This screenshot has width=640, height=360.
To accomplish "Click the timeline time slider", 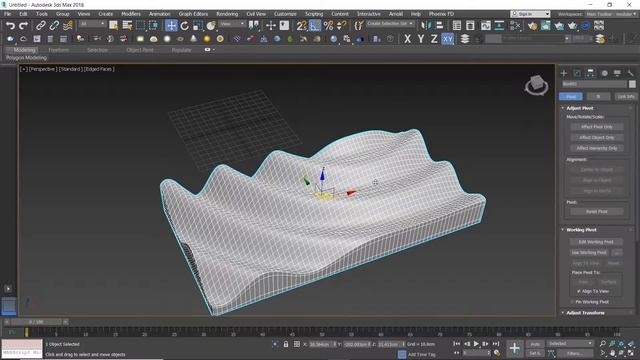I will pos(36,322).
